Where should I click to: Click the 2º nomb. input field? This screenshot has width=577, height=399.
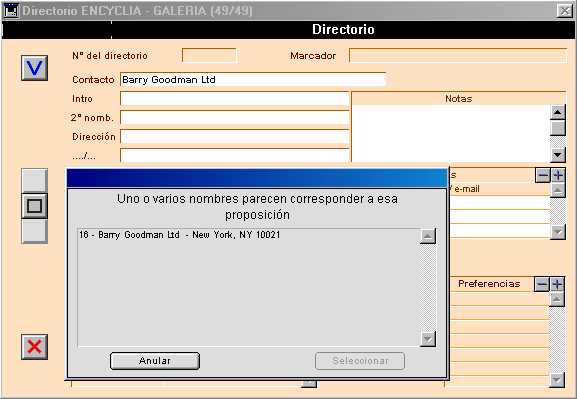click(234, 118)
